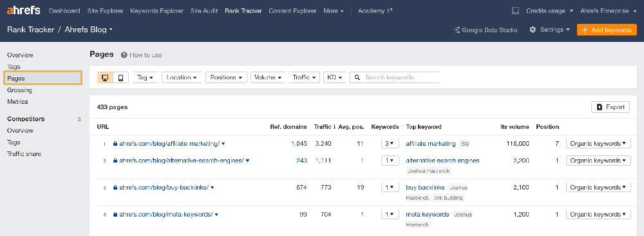Viewport: 644px width, 236px height.
Task: Expand the More menu in top navigation
Action: (334, 11)
